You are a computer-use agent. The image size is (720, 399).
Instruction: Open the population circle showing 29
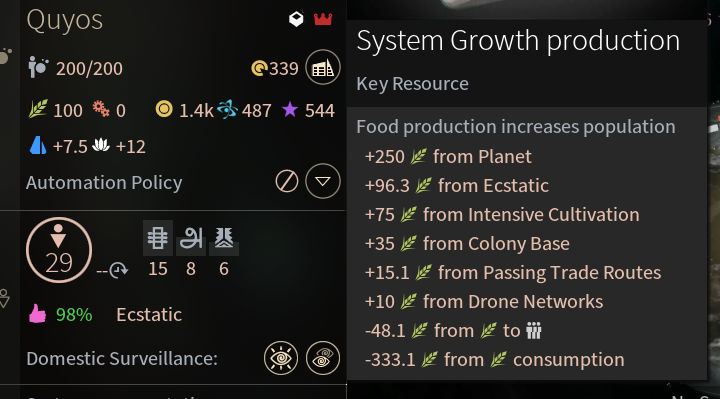[x=59, y=250]
